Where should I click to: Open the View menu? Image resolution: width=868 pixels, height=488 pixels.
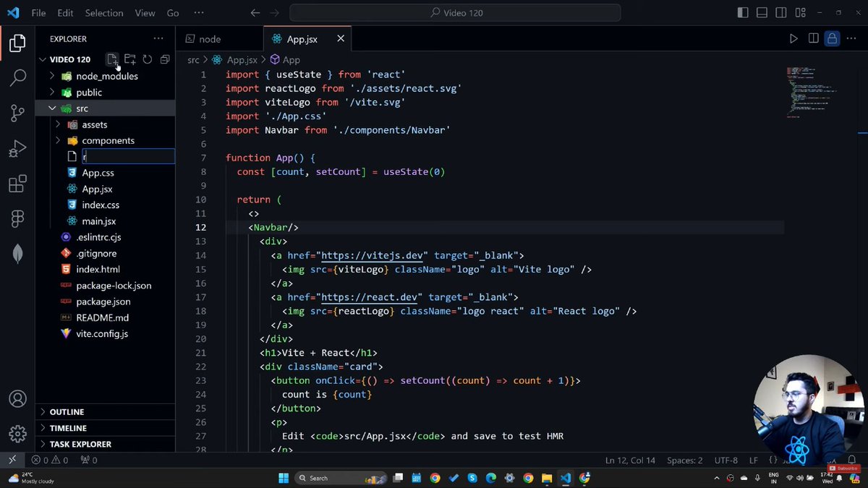pyautogui.click(x=145, y=12)
